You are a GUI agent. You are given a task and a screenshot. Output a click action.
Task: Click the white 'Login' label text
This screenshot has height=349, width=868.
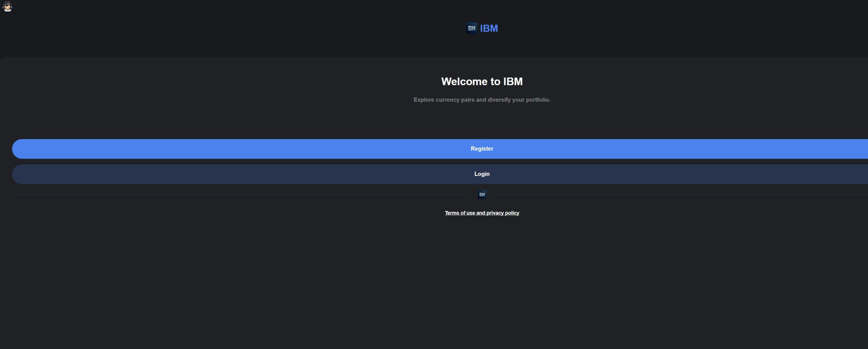tap(482, 174)
